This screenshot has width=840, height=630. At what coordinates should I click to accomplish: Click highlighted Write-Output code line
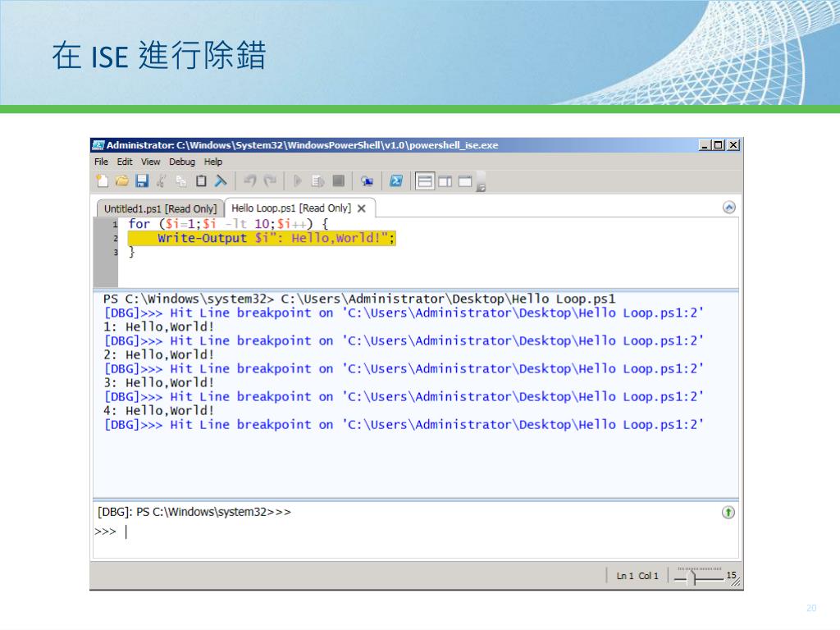pyautogui.click(x=262, y=238)
